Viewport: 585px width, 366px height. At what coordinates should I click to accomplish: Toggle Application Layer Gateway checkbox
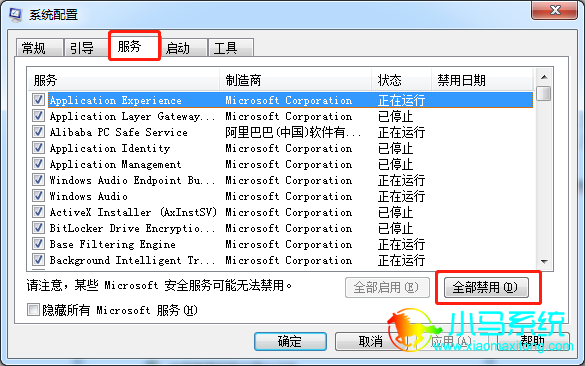[38, 116]
